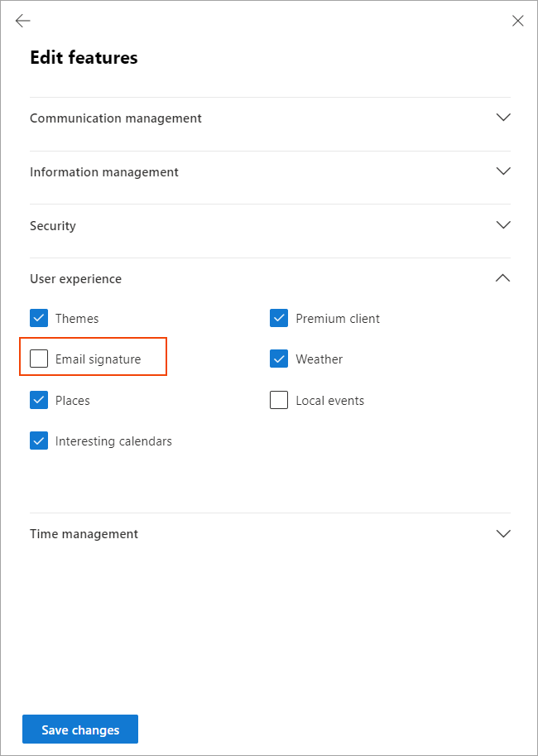Click the Save changes button
The height and width of the screenshot is (756, 538).
coord(79,729)
